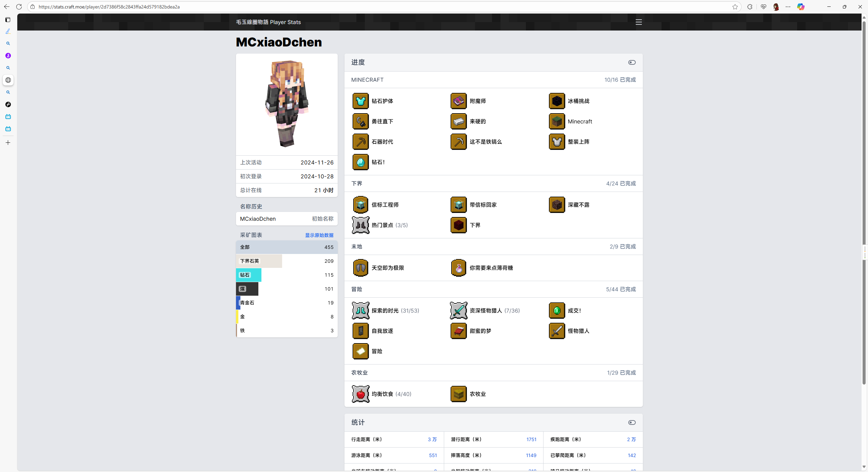Viewport: 868px width, 472px height.
Task: Click the apple balanced diet icon
Action: [x=360, y=394]
